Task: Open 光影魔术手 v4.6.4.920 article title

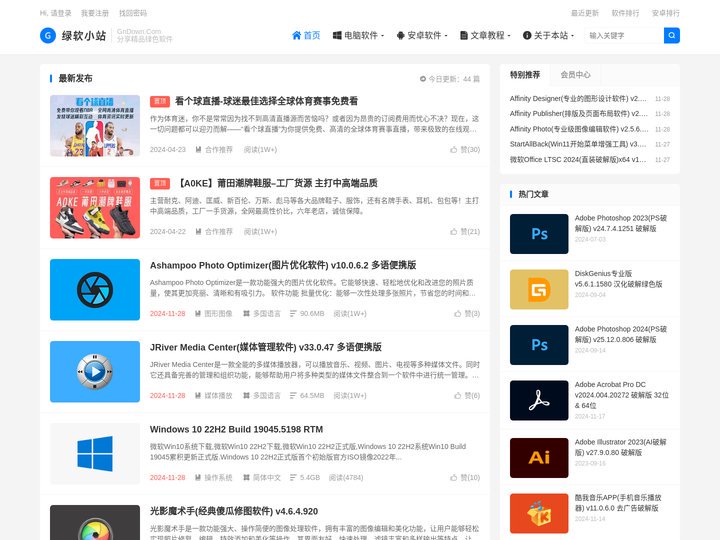Action: (x=234, y=511)
